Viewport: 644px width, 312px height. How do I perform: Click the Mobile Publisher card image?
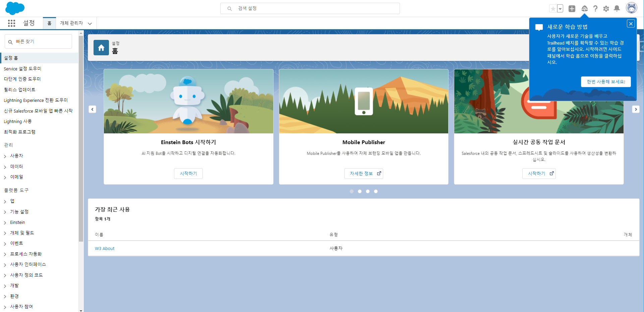click(364, 101)
